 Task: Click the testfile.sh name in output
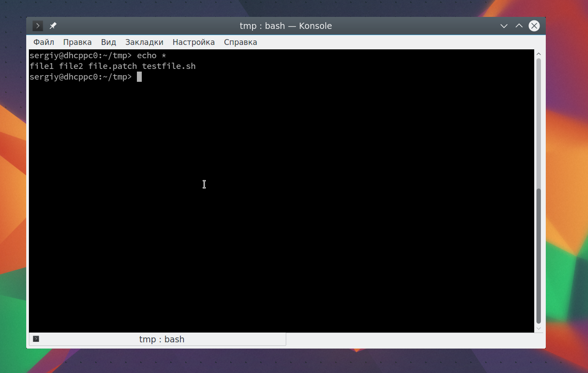[169, 66]
